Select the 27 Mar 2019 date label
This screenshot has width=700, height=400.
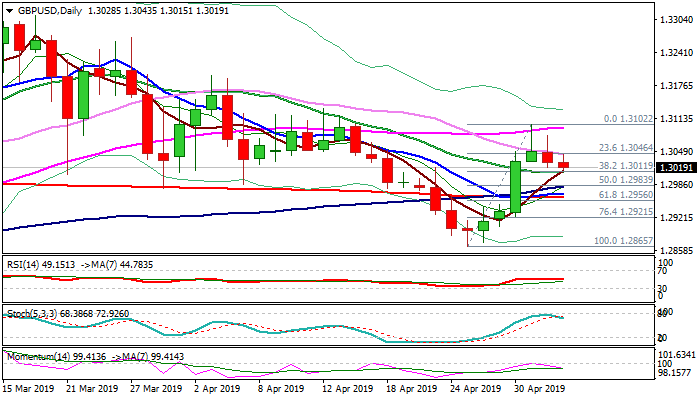[157, 388]
